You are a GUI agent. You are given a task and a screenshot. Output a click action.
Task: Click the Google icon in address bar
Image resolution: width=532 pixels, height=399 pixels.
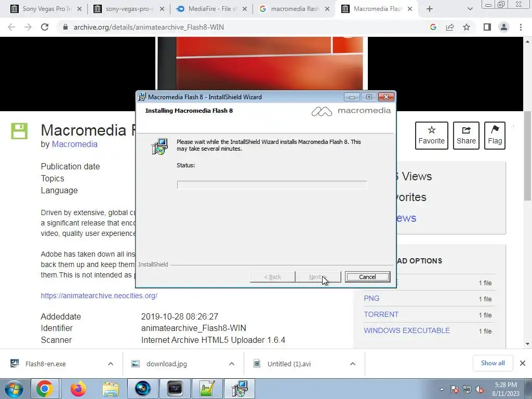coord(433,27)
